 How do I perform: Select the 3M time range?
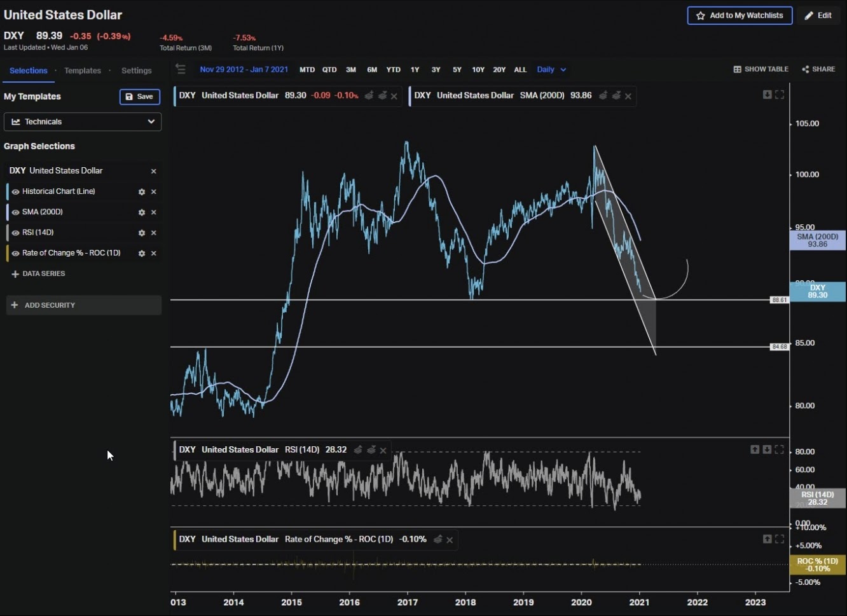351,70
